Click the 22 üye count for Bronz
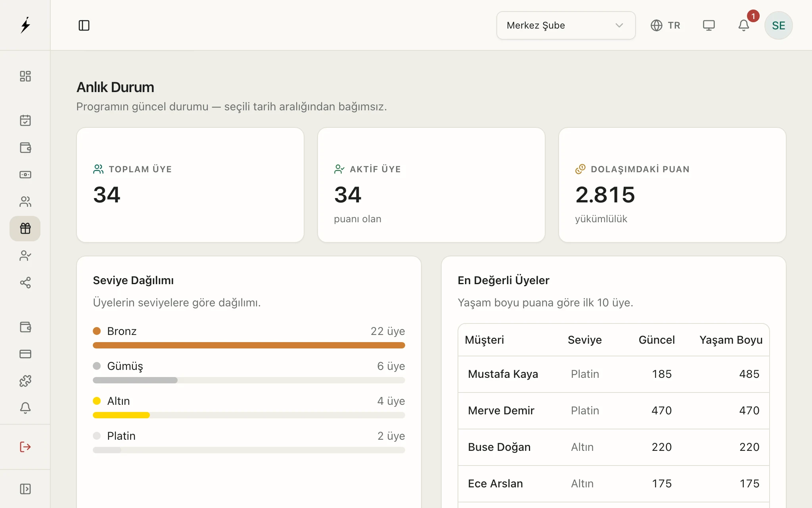This screenshot has height=508, width=812. [388, 331]
